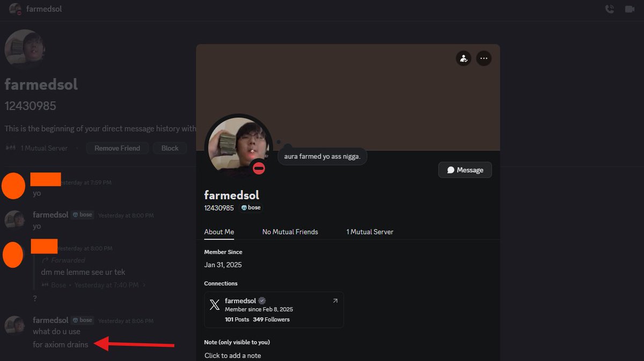Open the friend options icon in profile popup
644x361 pixels.
pyautogui.click(x=464, y=58)
